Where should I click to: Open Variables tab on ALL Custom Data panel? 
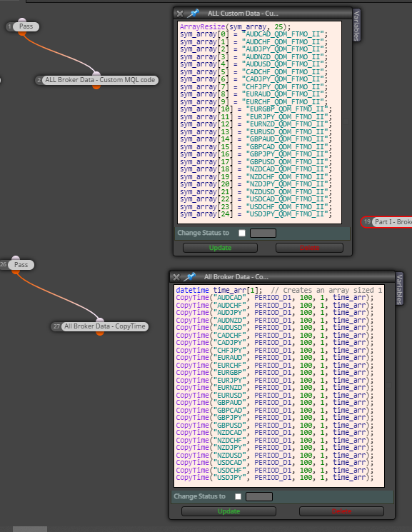(356, 26)
